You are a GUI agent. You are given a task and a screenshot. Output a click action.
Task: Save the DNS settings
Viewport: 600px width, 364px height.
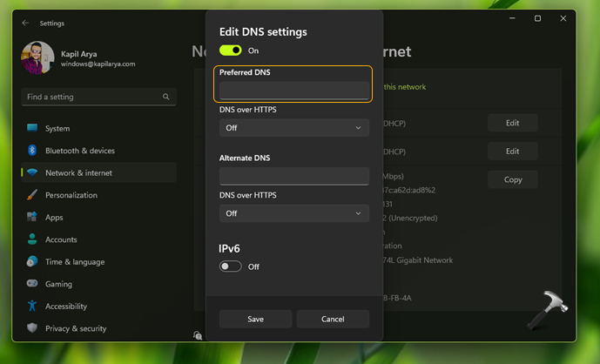(x=255, y=319)
